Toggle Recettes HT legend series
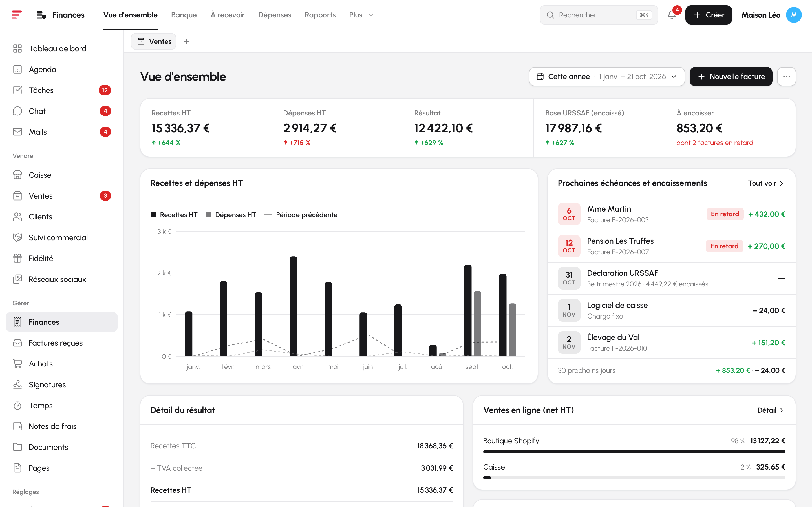Image resolution: width=812 pixels, height=507 pixels. point(174,215)
